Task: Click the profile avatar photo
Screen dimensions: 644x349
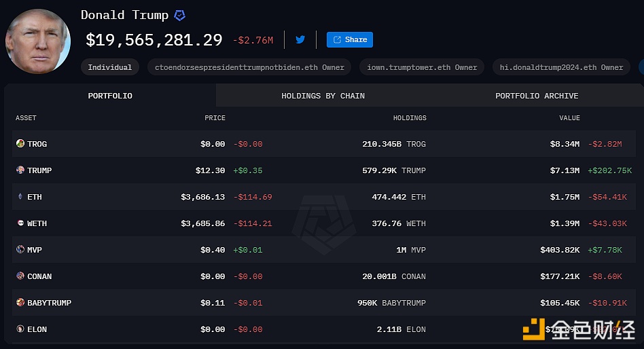Action: click(x=38, y=41)
